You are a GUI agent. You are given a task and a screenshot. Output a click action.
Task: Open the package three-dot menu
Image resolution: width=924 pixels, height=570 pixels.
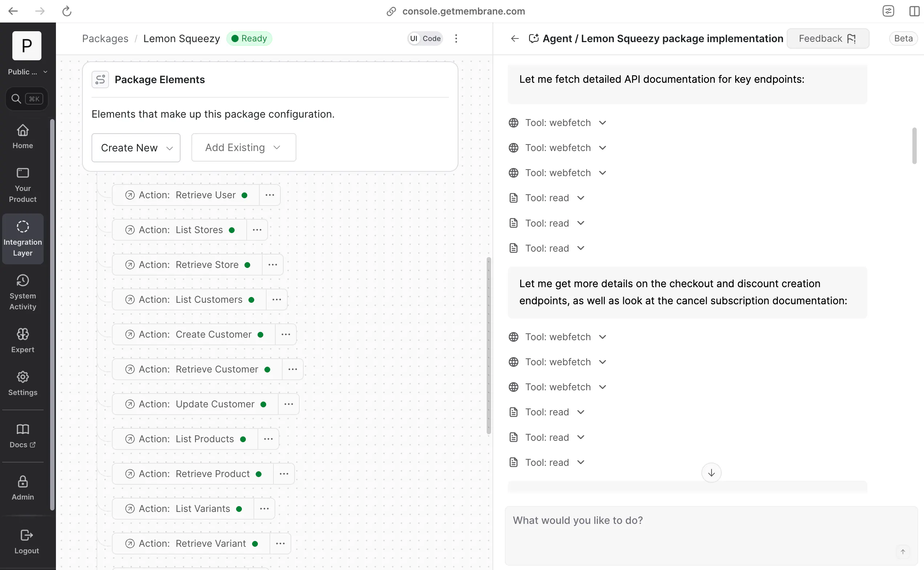[x=456, y=38]
